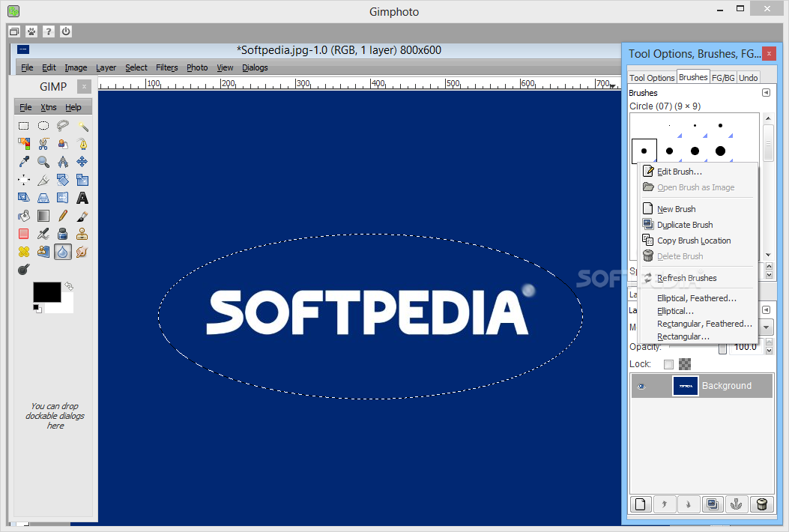Anchor the floating layer via anchor button
This screenshot has width=789, height=532.
coord(736,504)
